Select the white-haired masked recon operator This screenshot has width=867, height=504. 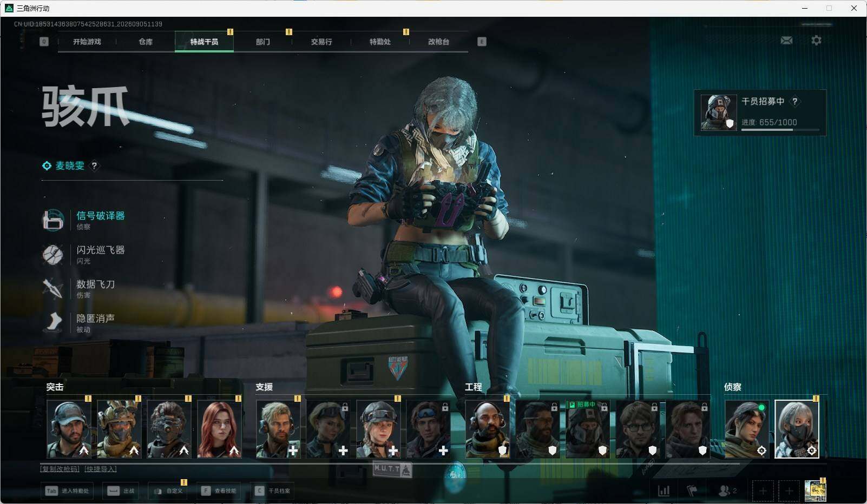[x=797, y=429]
